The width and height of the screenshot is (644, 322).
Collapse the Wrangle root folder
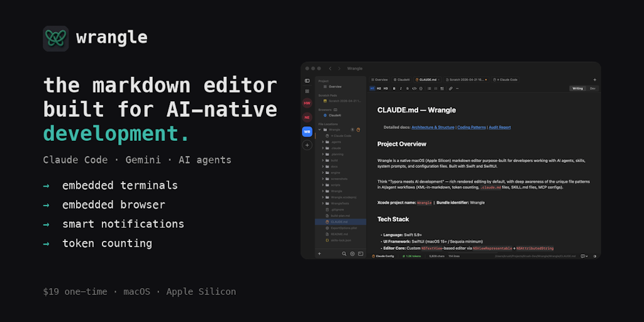click(x=319, y=130)
